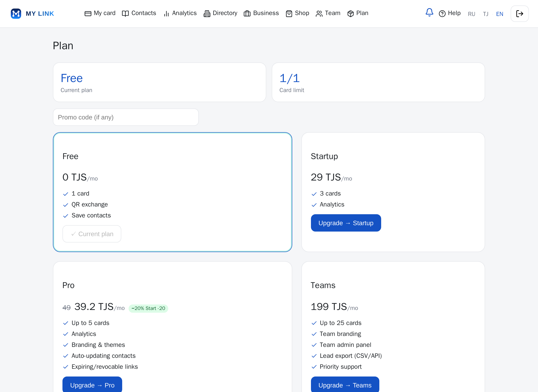Viewport: 538px width, 392px height.
Task: Select Plan in the top navigation
Action: 358,13
